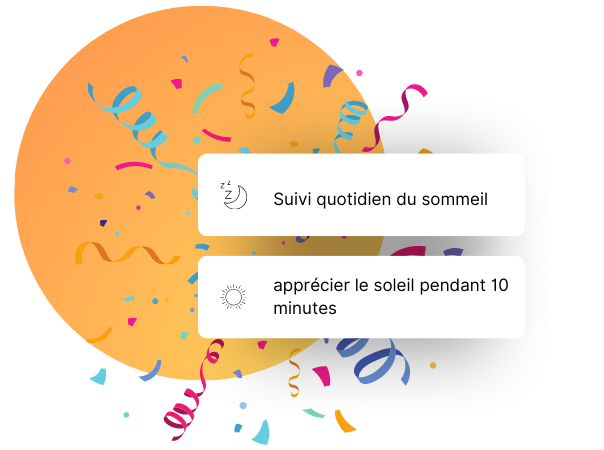Click the orange spiral streamer at top center
The width and height of the screenshot is (604, 450).
pyautogui.click(x=246, y=84)
